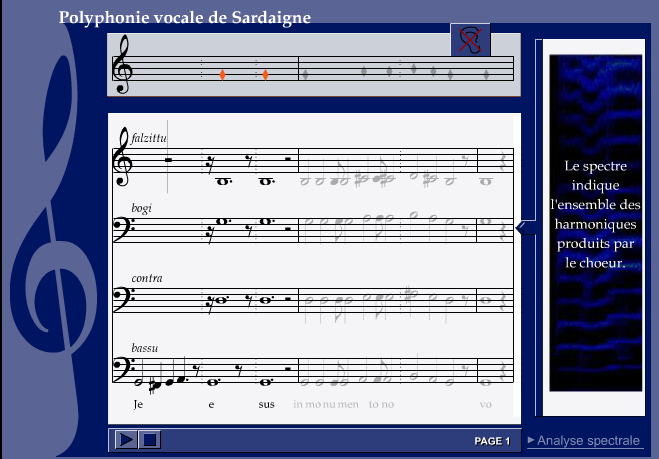This screenshot has width=659, height=459.
Task: Click the first orange diamond marker
Action: [222, 75]
